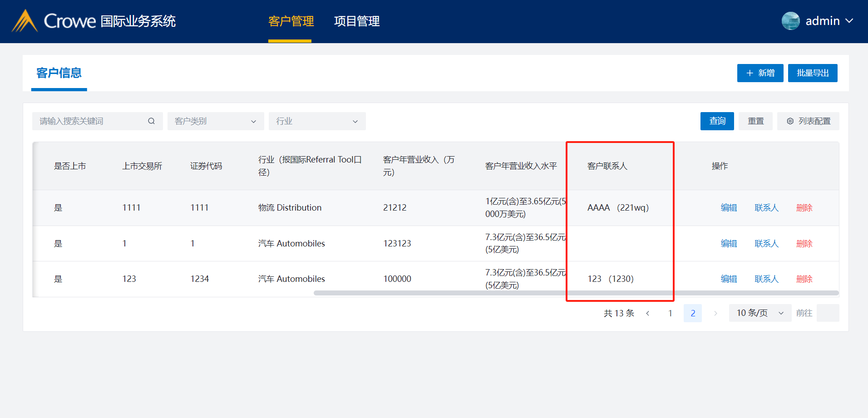Change the 10 条/页 page size
Viewport: 868px width, 418px height.
tap(759, 313)
